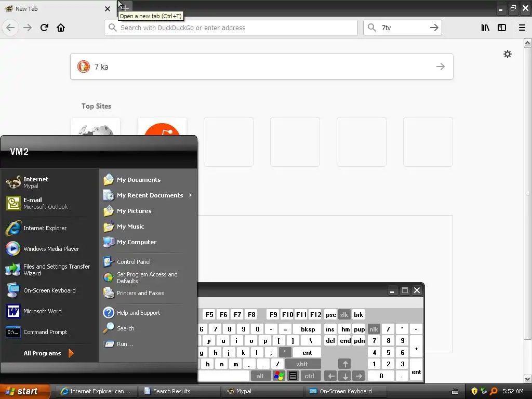Switch to Mypal taskbar item
Image resolution: width=532 pixels, height=399 pixels.
click(x=263, y=391)
